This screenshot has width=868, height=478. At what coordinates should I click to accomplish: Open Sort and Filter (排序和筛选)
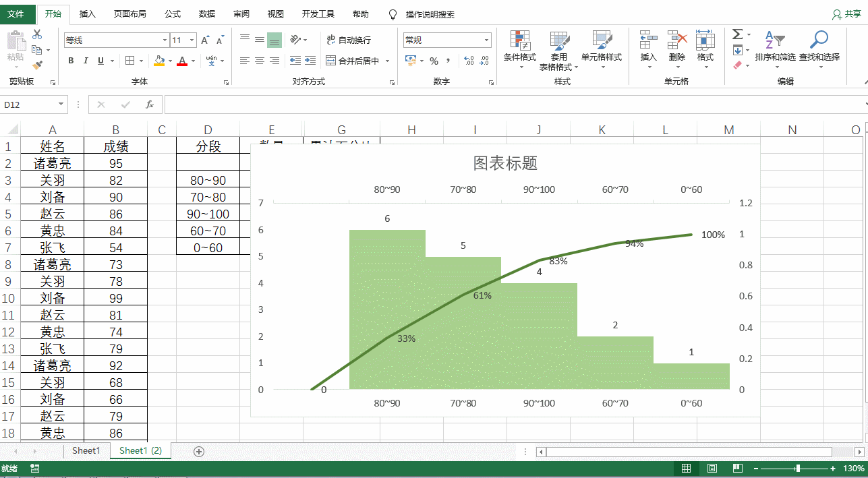(775, 50)
